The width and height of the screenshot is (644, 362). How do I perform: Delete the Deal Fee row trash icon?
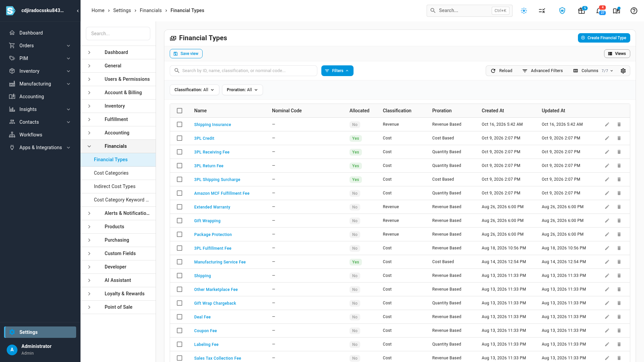click(619, 317)
